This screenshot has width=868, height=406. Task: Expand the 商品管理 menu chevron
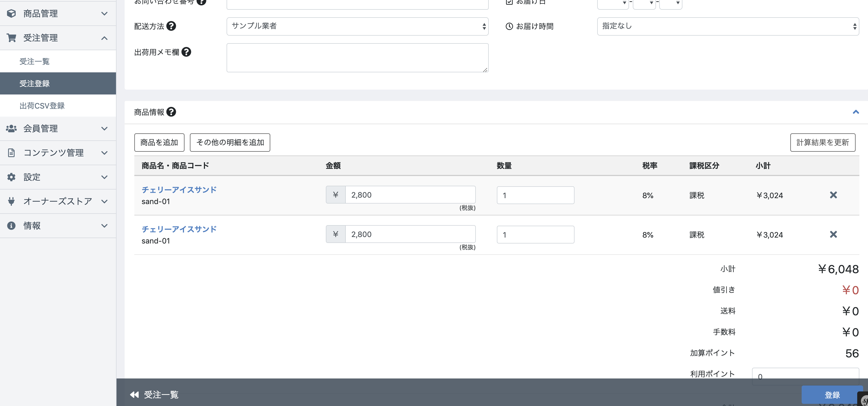tap(104, 13)
